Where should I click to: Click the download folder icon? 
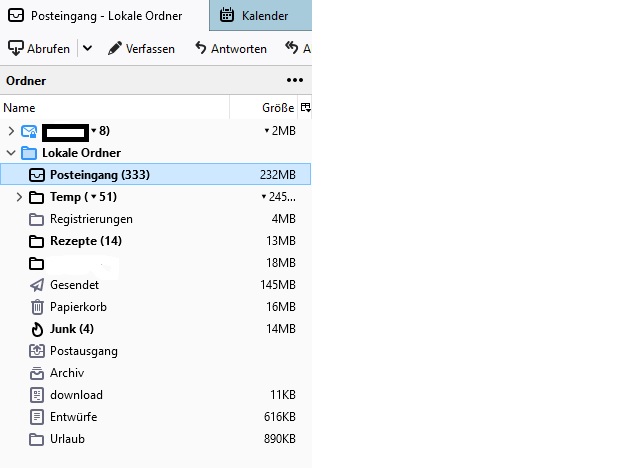coord(37,395)
